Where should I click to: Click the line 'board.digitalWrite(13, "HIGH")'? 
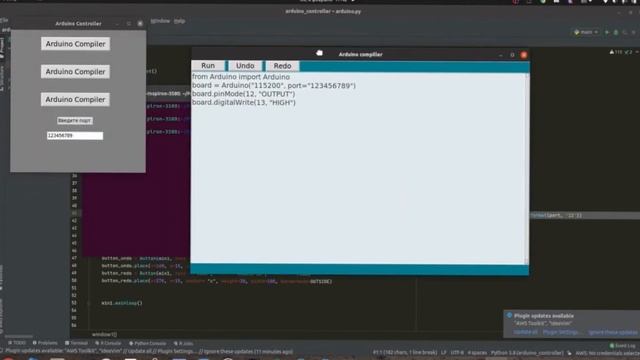point(244,102)
